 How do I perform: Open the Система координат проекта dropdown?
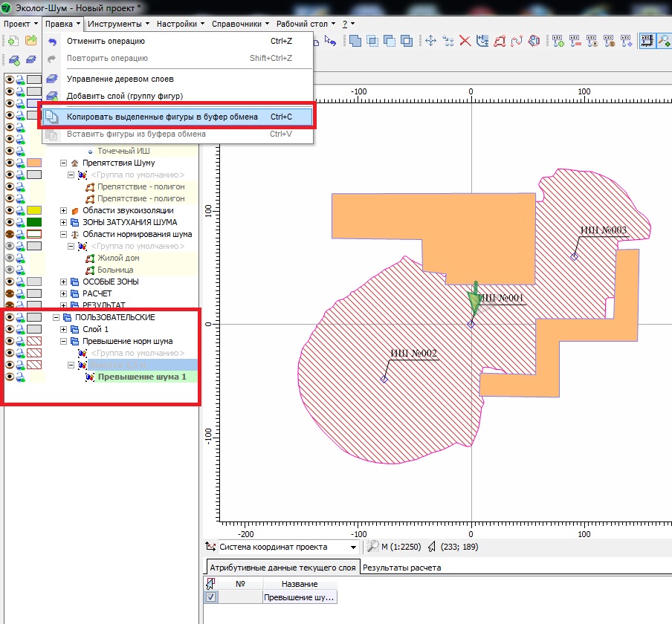point(353,547)
